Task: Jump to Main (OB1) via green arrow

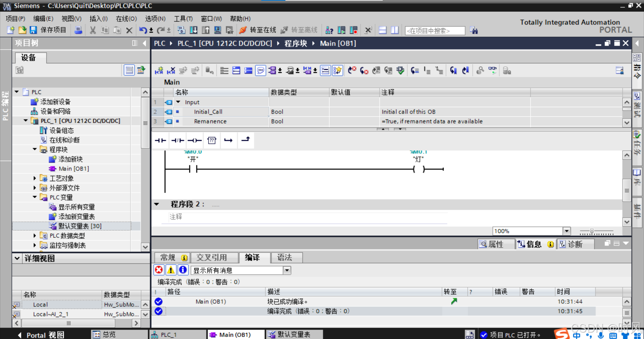Action: click(454, 301)
